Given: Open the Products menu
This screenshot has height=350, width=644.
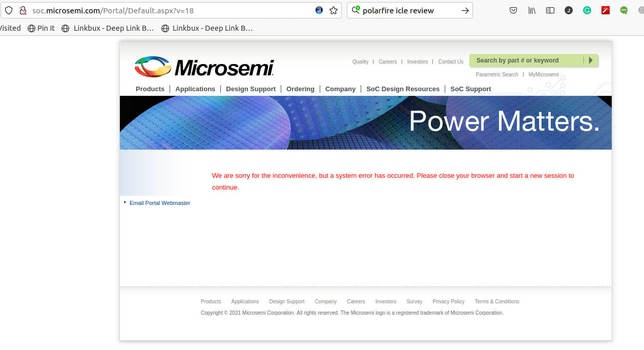Looking at the screenshot, I should 150,89.
